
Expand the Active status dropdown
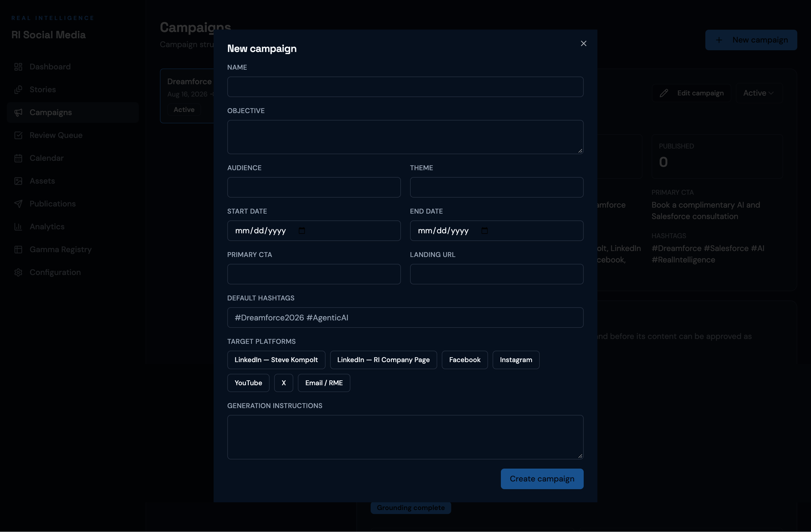coord(759,93)
